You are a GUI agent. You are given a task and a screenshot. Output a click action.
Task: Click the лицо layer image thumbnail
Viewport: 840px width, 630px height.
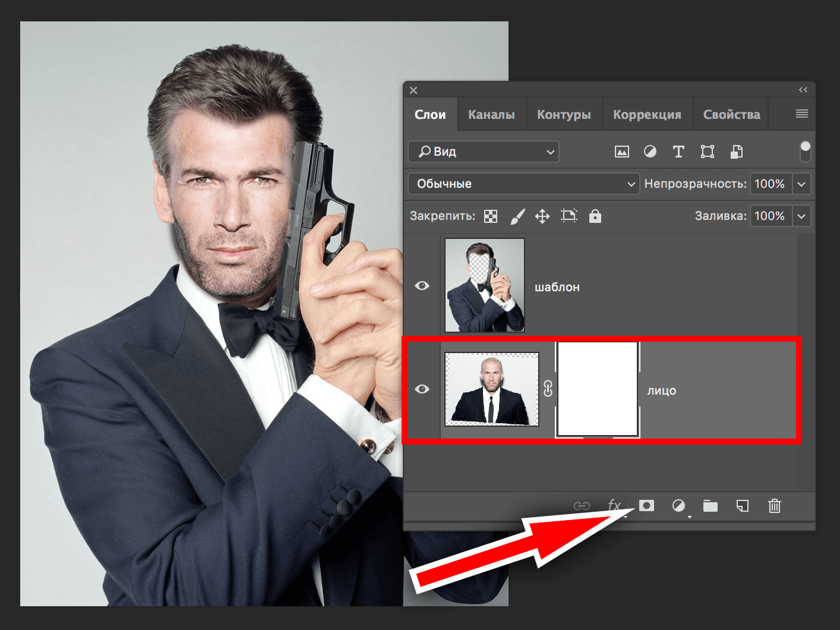click(491, 389)
